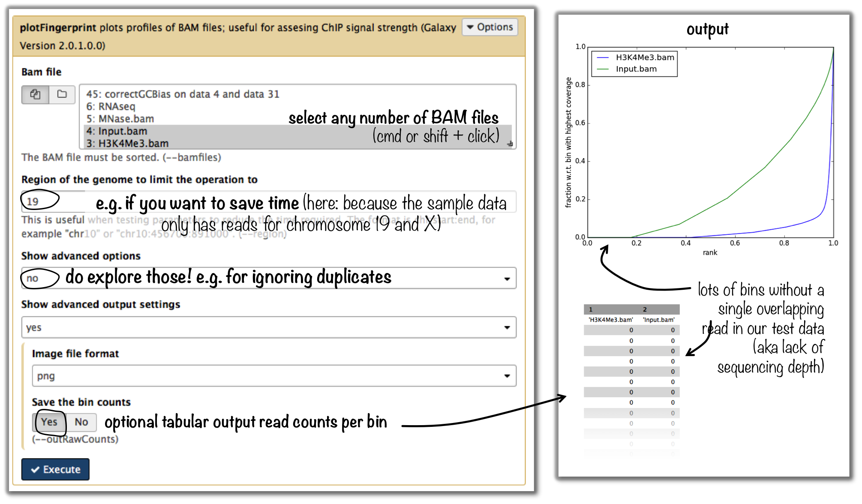Select 6: RNAseq dataset entry
The height and width of the screenshot is (504, 862).
click(x=111, y=106)
